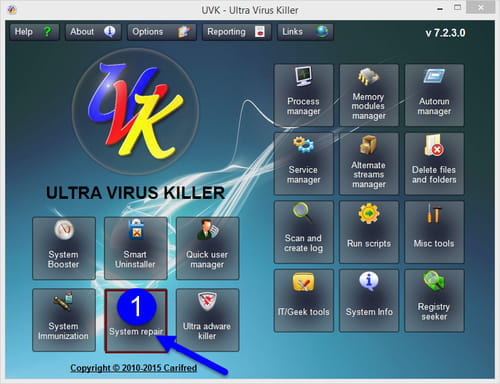Screen dimensions: 500x384
Task: Launch Smart Uninstaller
Action: 135,248
